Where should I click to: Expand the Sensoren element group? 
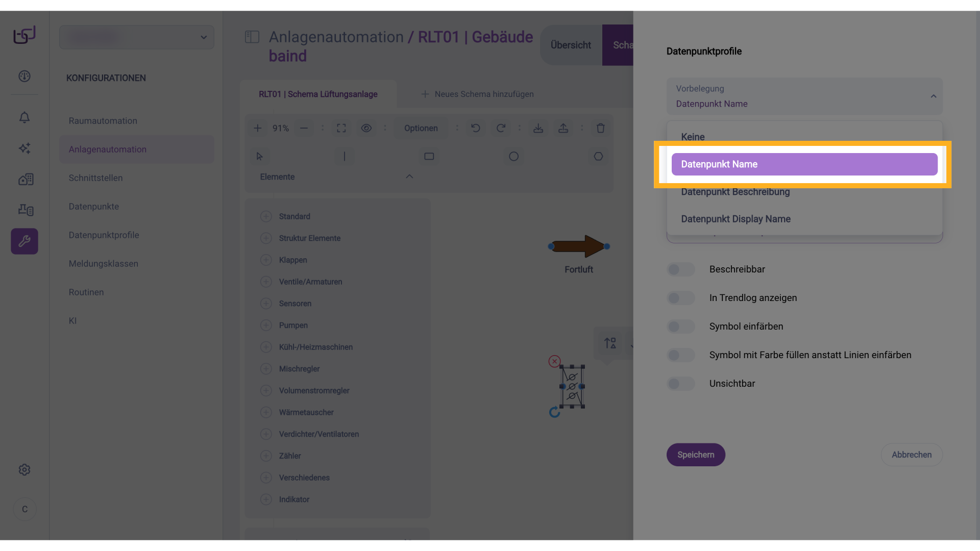[266, 304]
